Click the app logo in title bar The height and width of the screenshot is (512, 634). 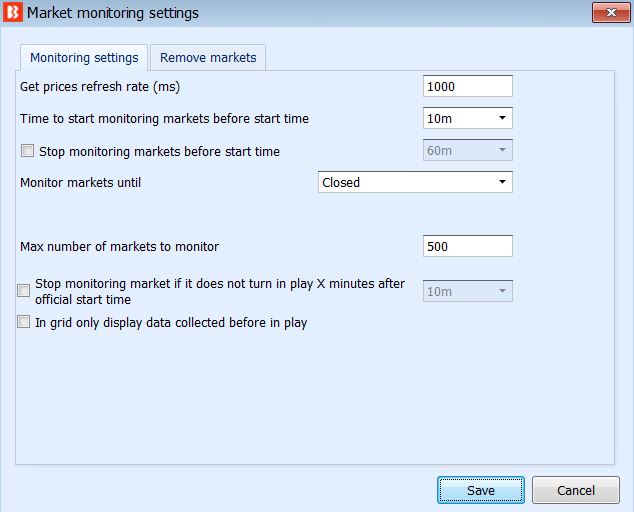pyautogui.click(x=13, y=13)
